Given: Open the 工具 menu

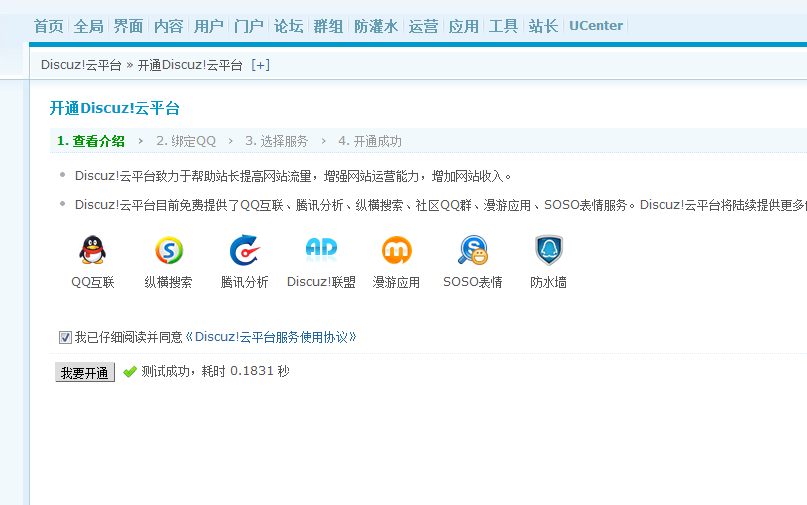Looking at the screenshot, I should (x=503, y=26).
